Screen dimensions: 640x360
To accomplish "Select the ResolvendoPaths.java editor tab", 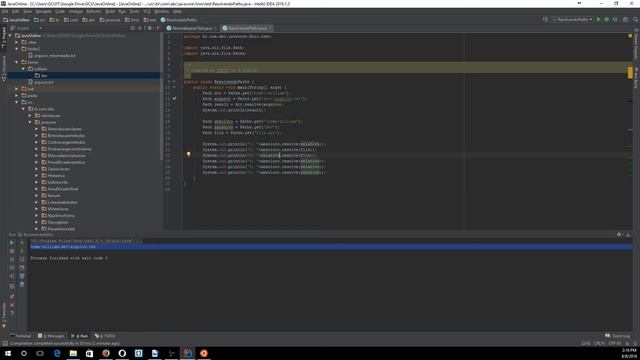I will 247,28.
